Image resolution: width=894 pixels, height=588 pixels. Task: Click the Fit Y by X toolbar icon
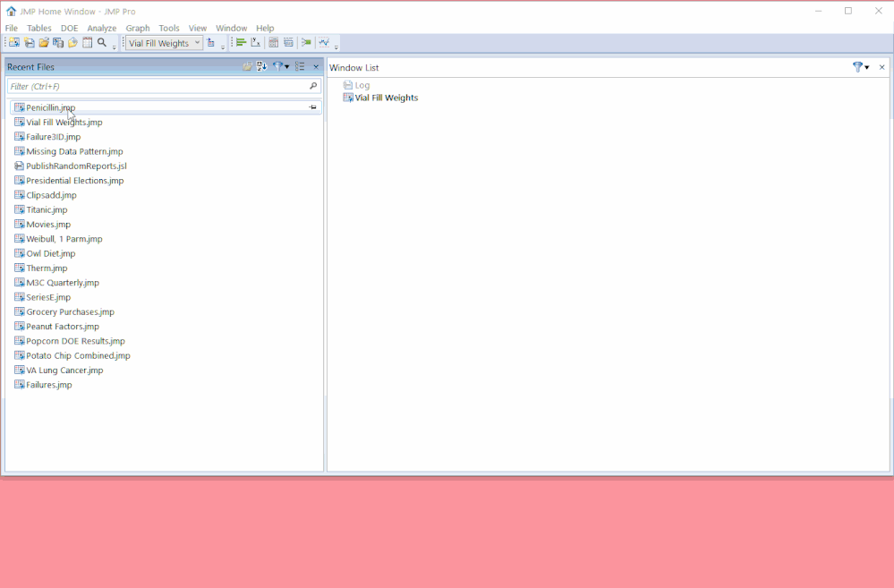coord(256,43)
